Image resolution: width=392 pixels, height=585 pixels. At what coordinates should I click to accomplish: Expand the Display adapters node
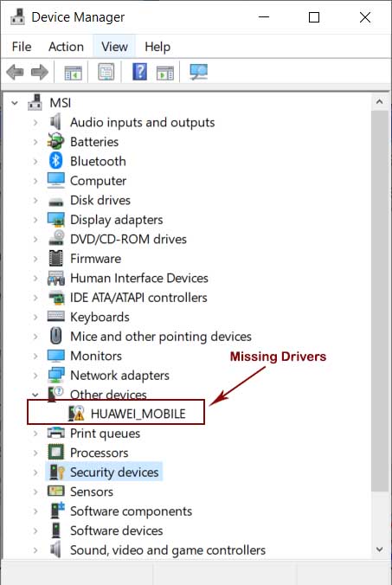coord(35,220)
